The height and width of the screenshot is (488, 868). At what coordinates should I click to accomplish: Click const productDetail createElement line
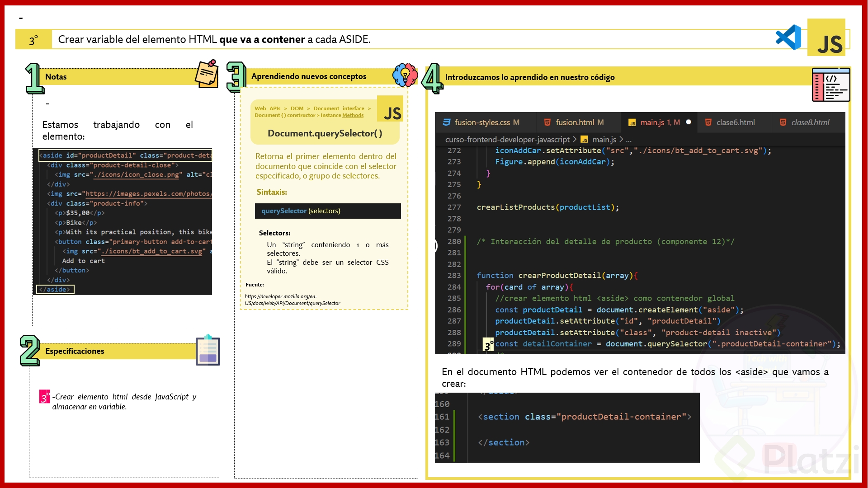point(619,310)
